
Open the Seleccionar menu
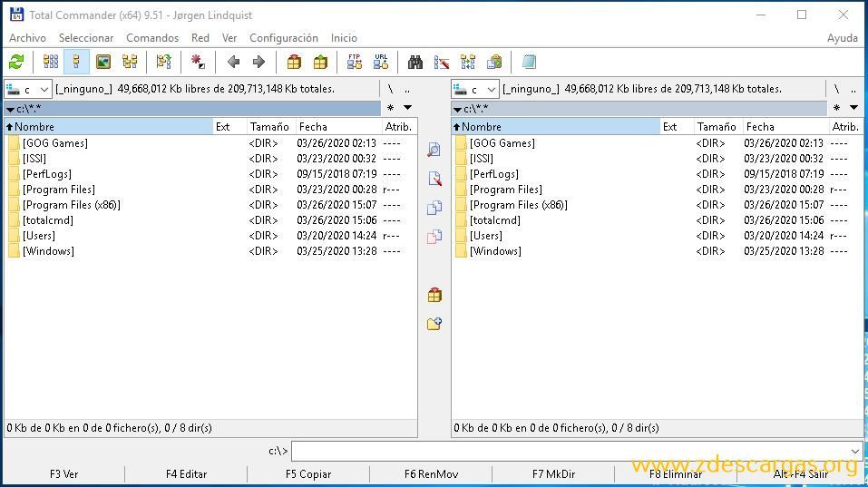86,37
